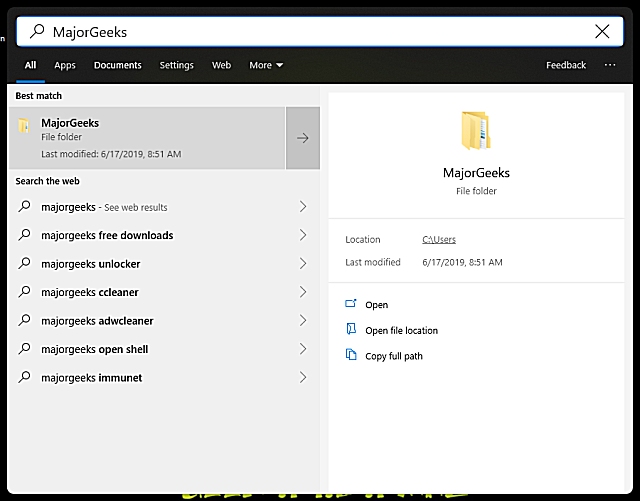Screen dimensions: 640x501
Task: Select the 'majorgeeks - See web results' suggestion
Action: [163, 207]
